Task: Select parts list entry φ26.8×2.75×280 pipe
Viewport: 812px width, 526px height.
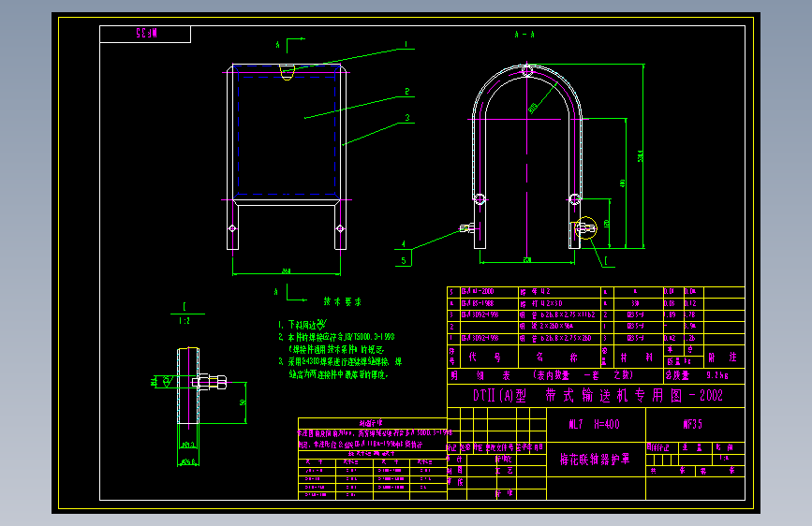Action: click(x=555, y=338)
